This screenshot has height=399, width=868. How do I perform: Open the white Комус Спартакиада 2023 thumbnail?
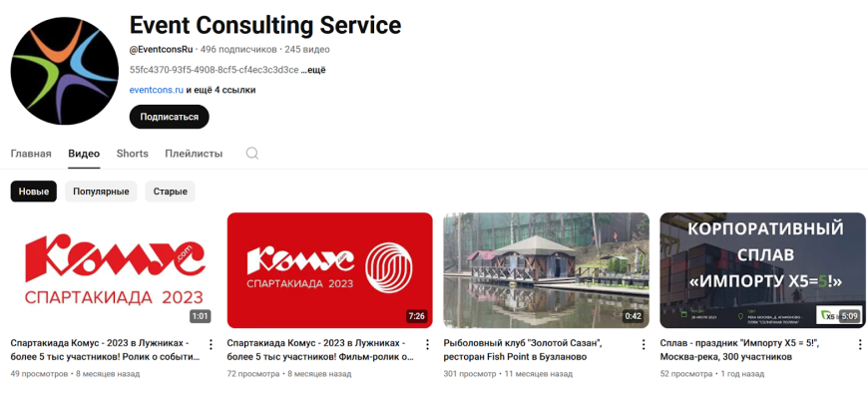113,270
